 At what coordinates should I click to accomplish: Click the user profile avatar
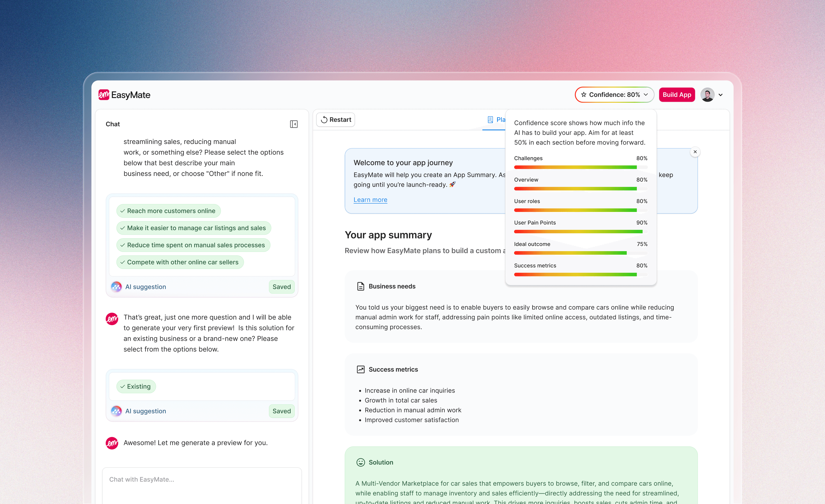pos(707,95)
